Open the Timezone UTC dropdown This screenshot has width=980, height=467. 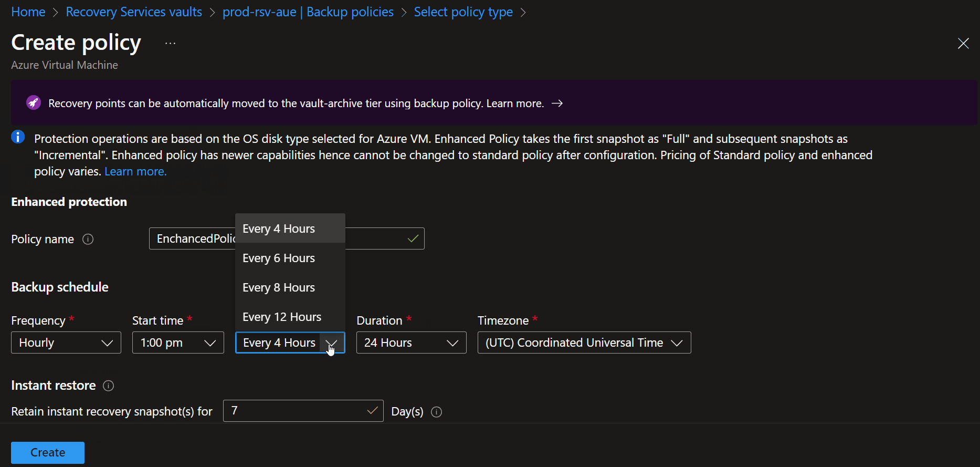[x=584, y=343]
